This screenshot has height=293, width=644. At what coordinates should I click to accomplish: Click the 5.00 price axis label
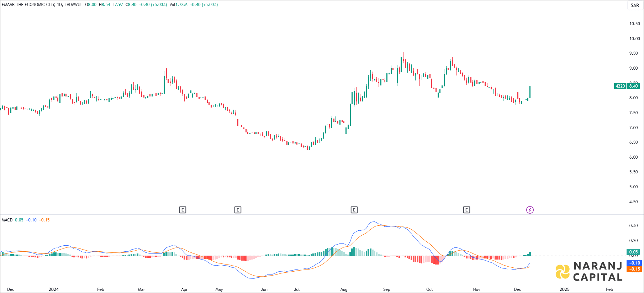[x=633, y=187]
